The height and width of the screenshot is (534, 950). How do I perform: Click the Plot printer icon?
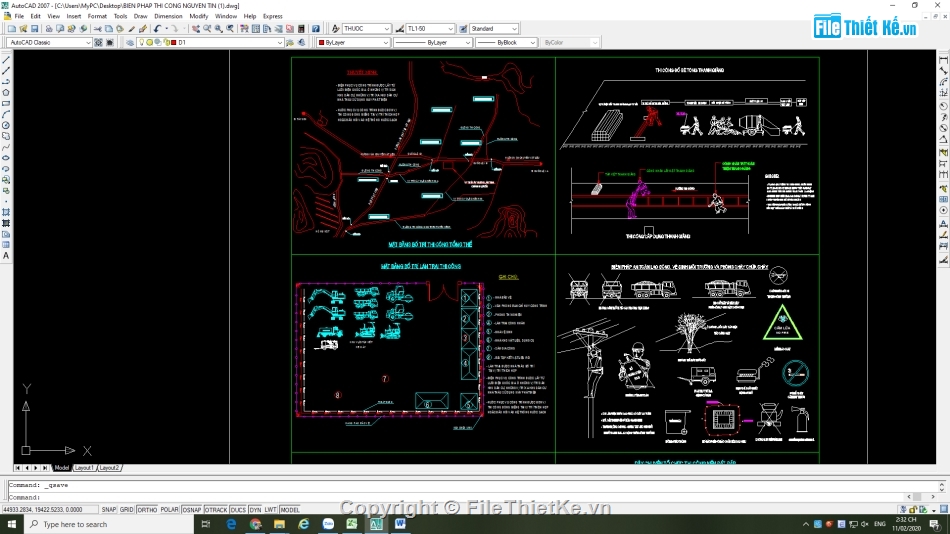49,28
